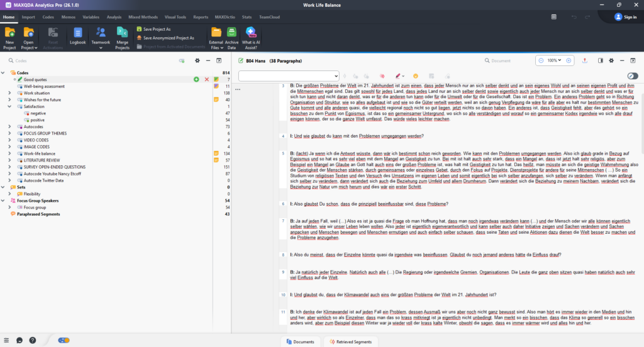Click export document icon in document header
This screenshot has width=644, height=347.
click(x=585, y=60)
